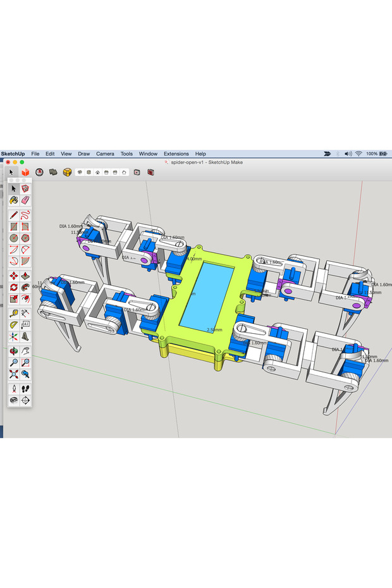Open the File menu
Screen dimensions: 392x588
(x=35, y=154)
